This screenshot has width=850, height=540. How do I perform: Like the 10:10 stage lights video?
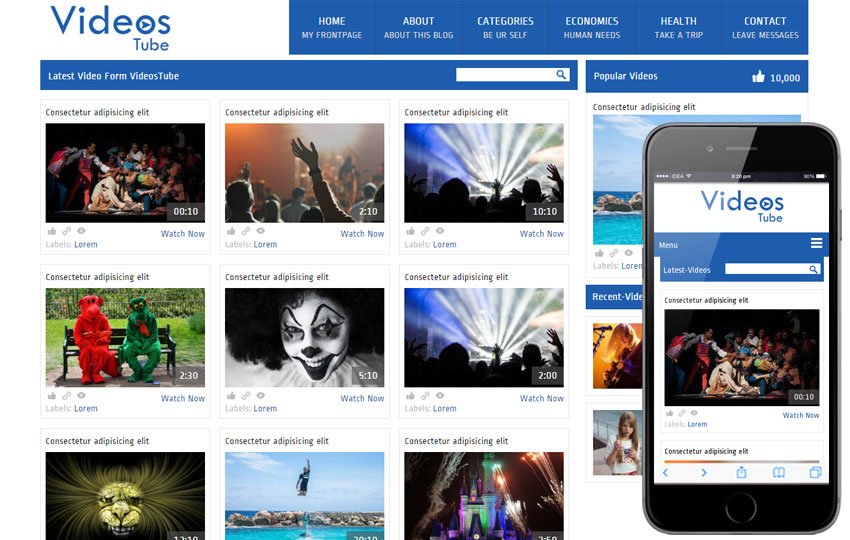(x=411, y=231)
